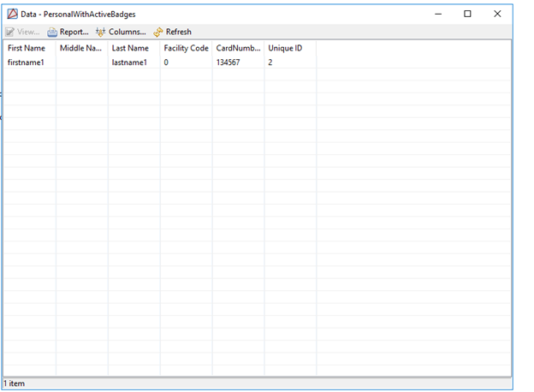Maximize the Data window

pyautogui.click(x=467, y=14)
